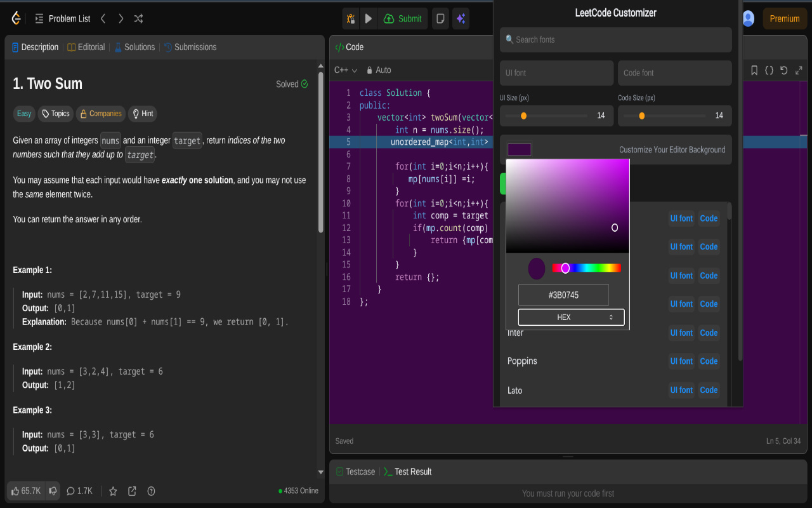The width and height of the screenshot is (812, 508).
Task: Click inside the color saturation gradient area
Action: pyautogui.click(x=568, y=206)
